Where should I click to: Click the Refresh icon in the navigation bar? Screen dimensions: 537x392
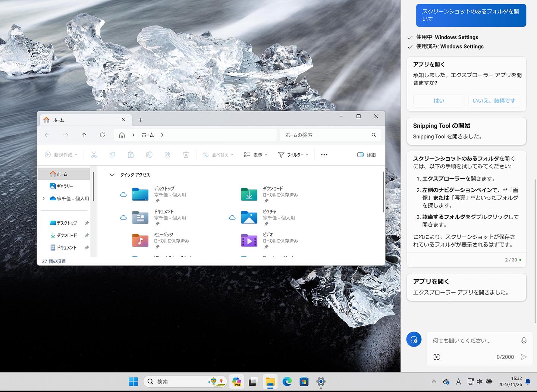(103, 135)
